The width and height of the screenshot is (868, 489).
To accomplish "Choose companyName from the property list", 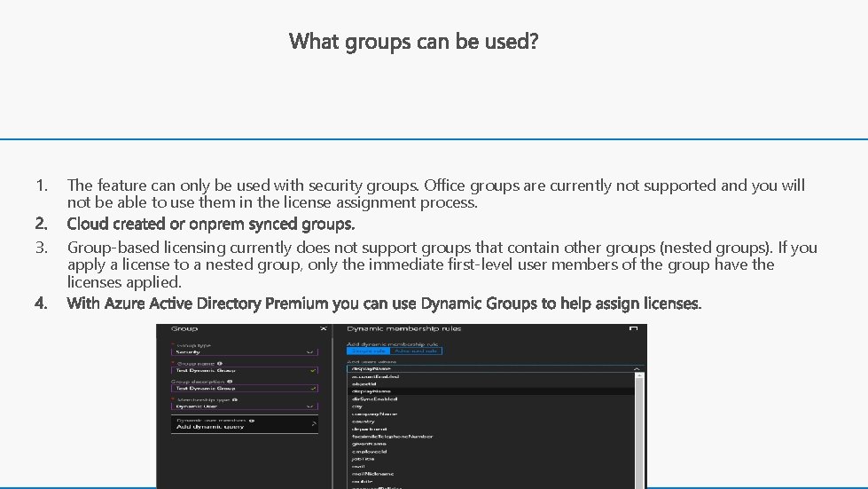I will pyautogui.click(x=491, y=414).
